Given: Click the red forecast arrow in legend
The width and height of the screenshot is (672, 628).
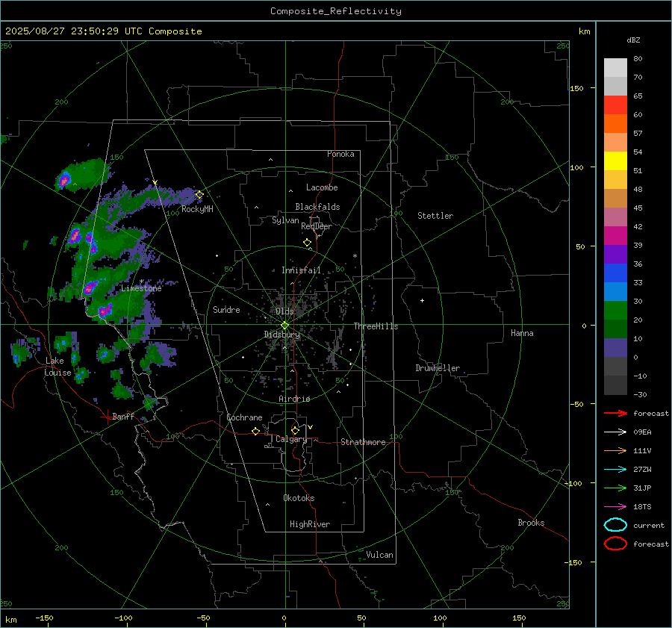Looking at the screenshot, I should coord(615,413).
